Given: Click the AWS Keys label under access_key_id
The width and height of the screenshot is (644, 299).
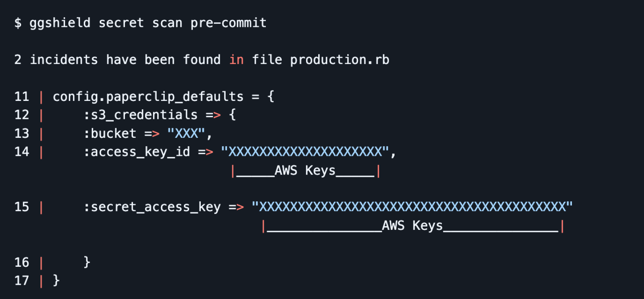Looking at the screenshot, I should 305,170.
